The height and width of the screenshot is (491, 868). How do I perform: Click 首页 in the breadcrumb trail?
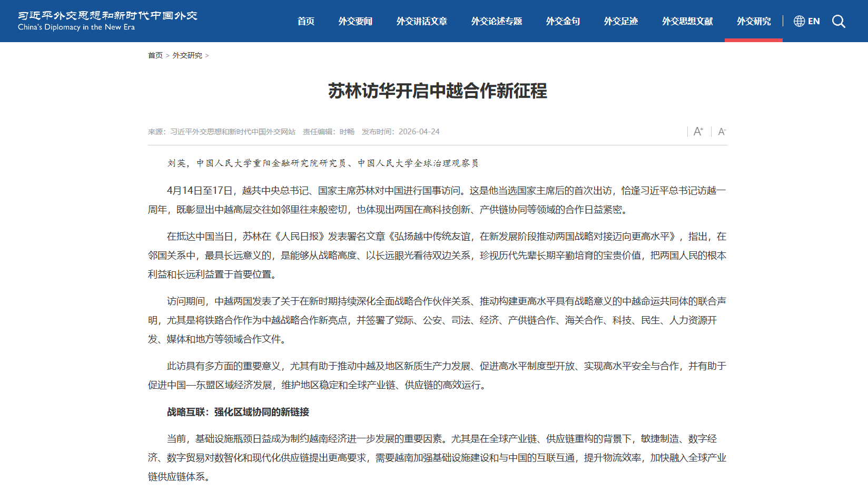(x=155, y=55)
